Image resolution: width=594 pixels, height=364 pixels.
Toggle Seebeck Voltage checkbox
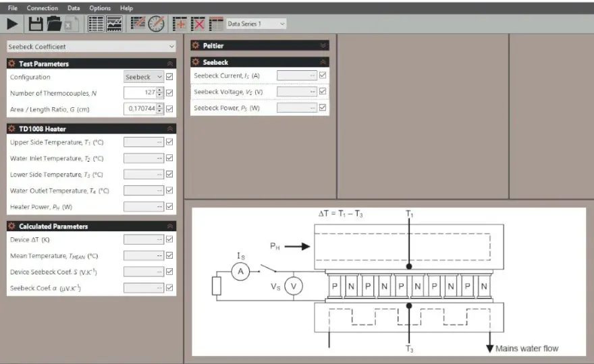(323, 91)
